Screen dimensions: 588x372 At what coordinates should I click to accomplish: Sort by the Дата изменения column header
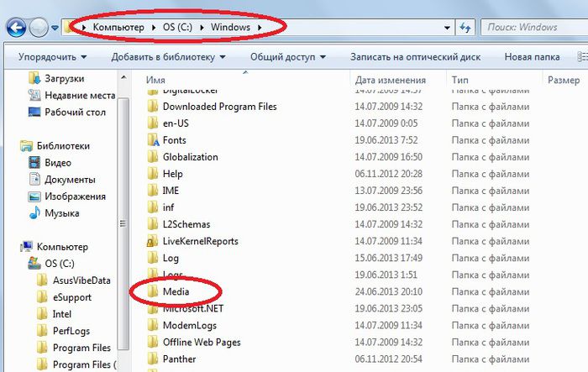(390, 80)
